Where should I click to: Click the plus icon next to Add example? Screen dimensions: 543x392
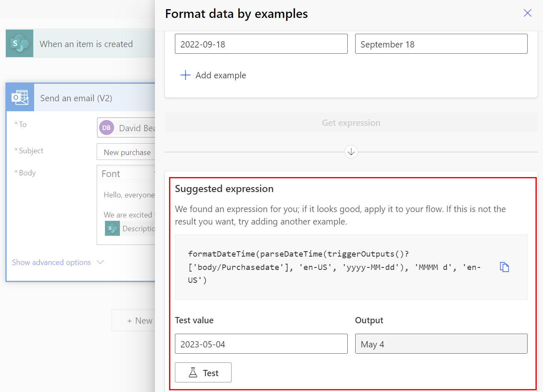[185, 75]
